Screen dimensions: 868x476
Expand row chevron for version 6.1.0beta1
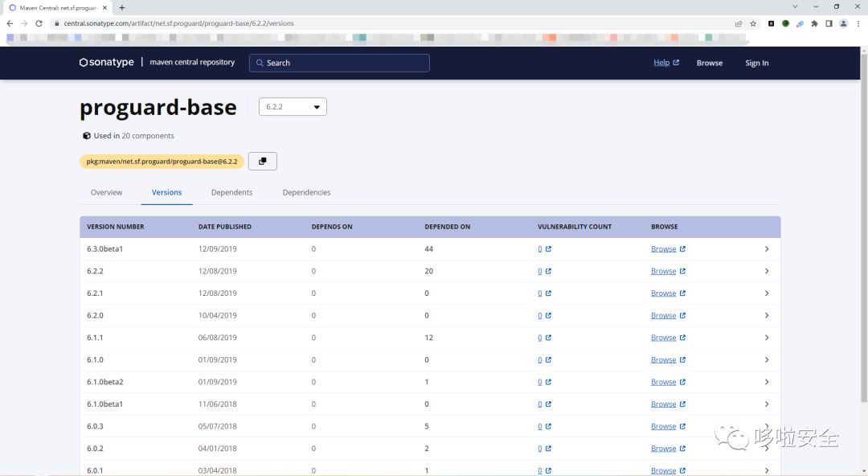[767, 404]
